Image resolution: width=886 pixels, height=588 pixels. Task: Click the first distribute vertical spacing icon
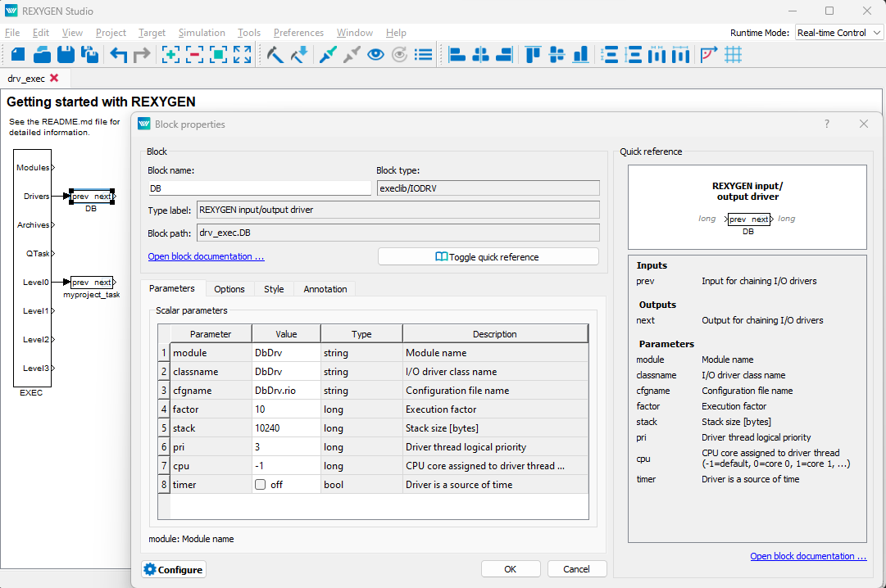coord(609,55)
